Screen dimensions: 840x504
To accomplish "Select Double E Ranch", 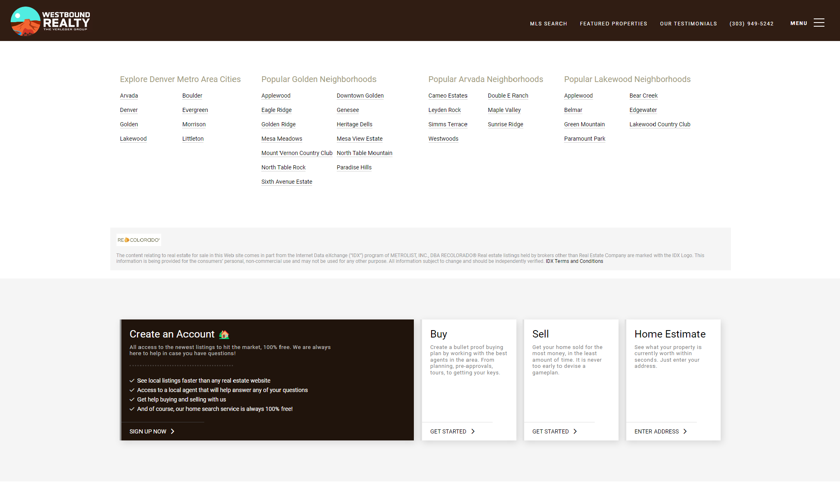I will [508, 96].
